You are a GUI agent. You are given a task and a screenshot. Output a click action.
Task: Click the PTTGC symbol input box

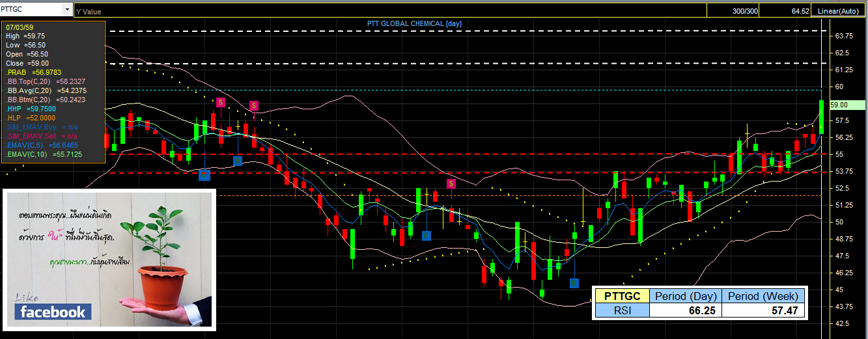pyautogui.click(x=32, y=10)
